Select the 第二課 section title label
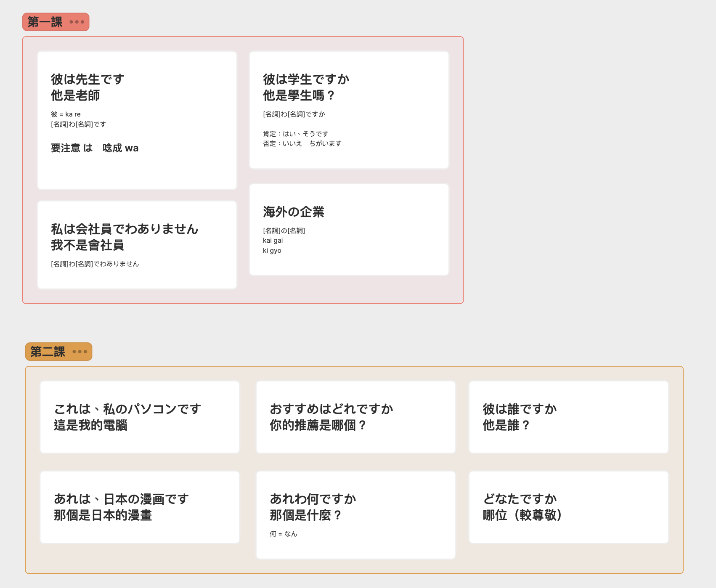The image size is (716, 588). (48, 352)
